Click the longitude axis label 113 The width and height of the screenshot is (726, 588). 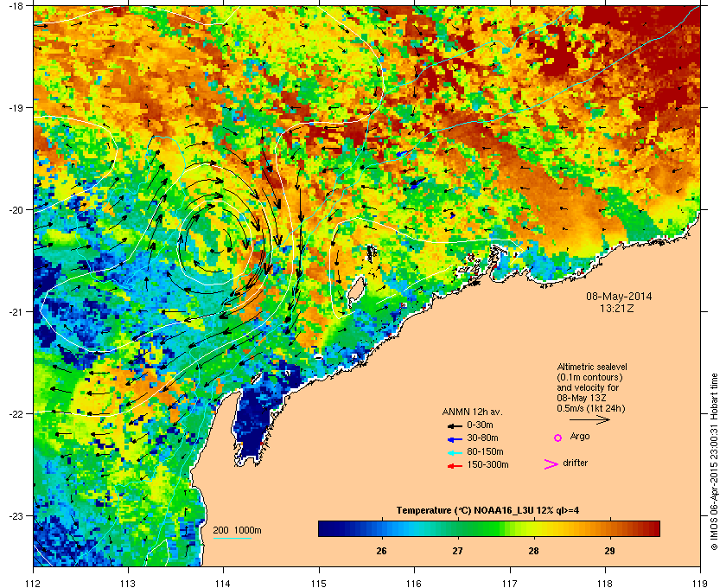(128, 583)
